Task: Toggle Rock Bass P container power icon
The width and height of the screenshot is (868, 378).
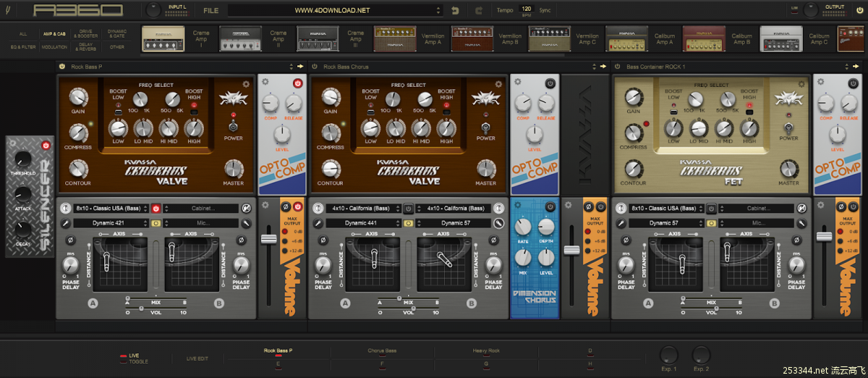Action: point(62,67)
